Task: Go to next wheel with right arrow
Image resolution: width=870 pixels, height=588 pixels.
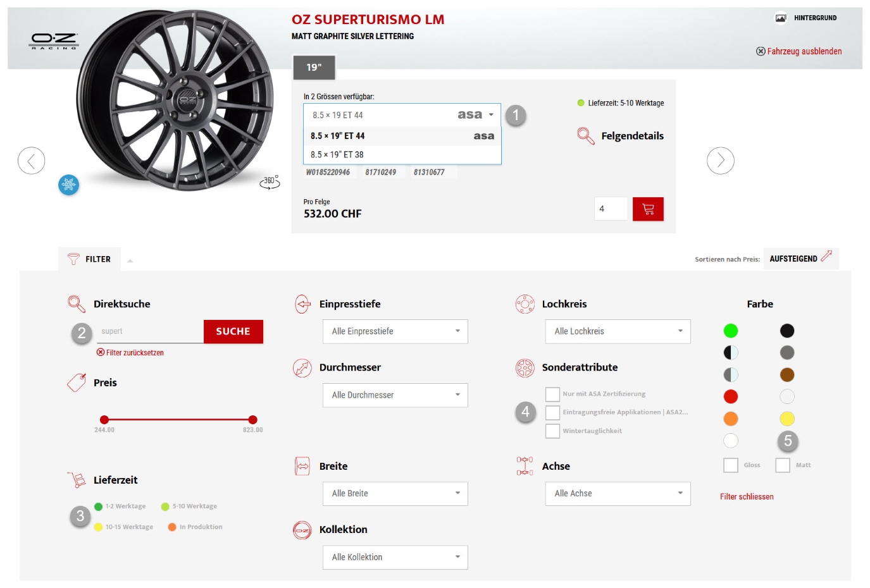Action: tap(720, 161)
